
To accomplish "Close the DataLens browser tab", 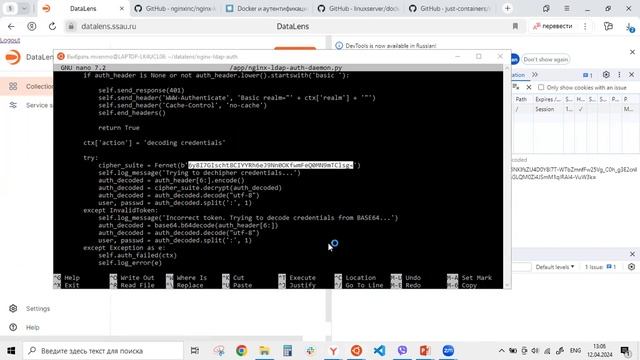I will [122, 8].
